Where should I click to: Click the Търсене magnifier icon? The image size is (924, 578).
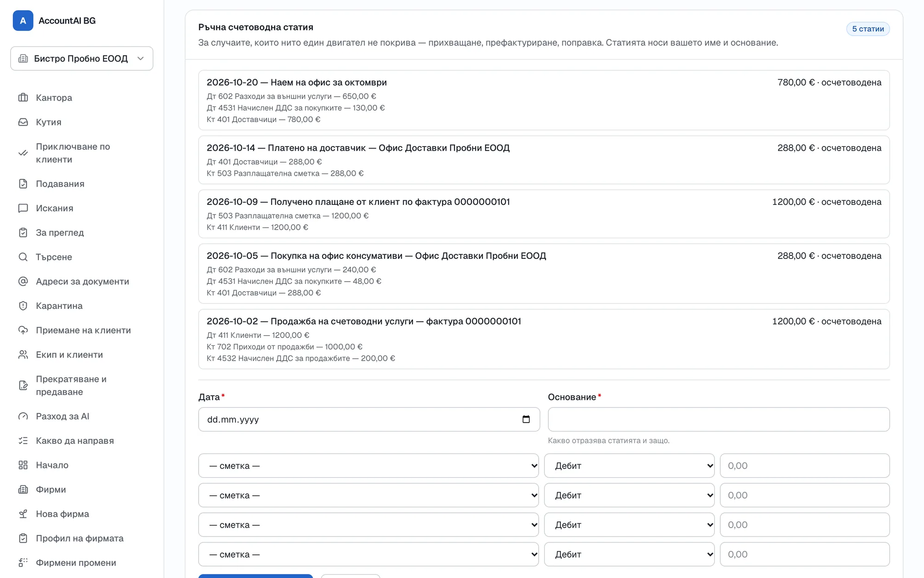23,257
